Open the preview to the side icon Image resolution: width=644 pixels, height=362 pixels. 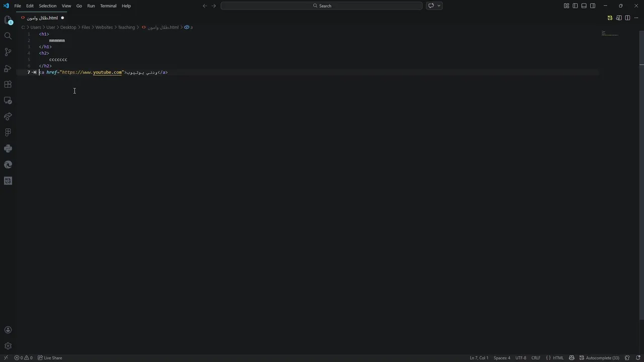[619, 18]
